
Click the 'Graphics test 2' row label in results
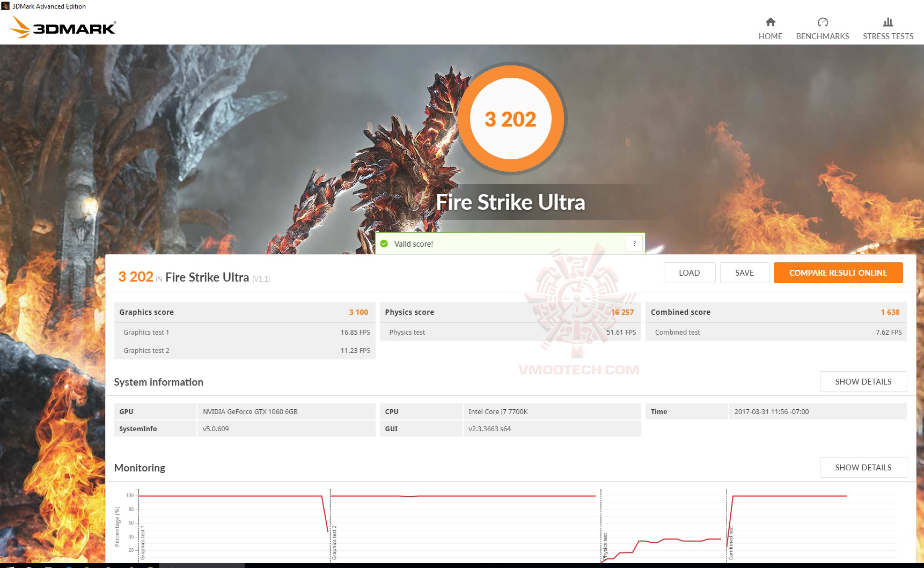146,350
